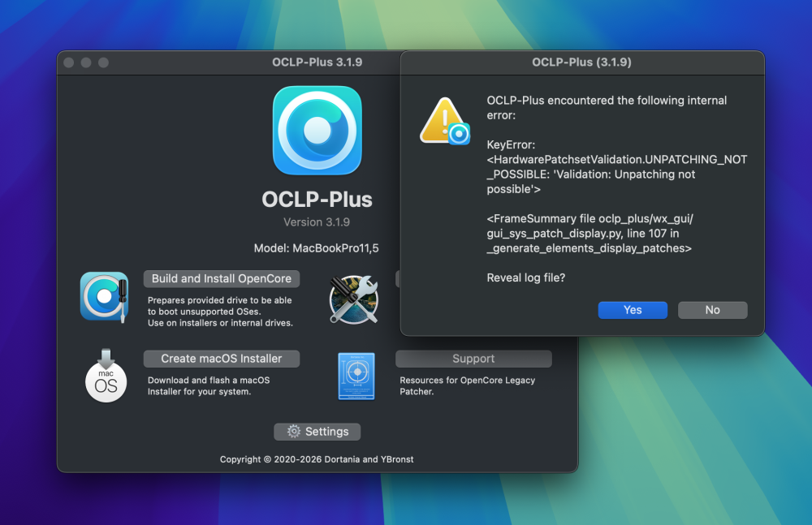The image size is (812, 525).
Task: Click the Build and Install OpenCore icon
Action: point(104,297)
